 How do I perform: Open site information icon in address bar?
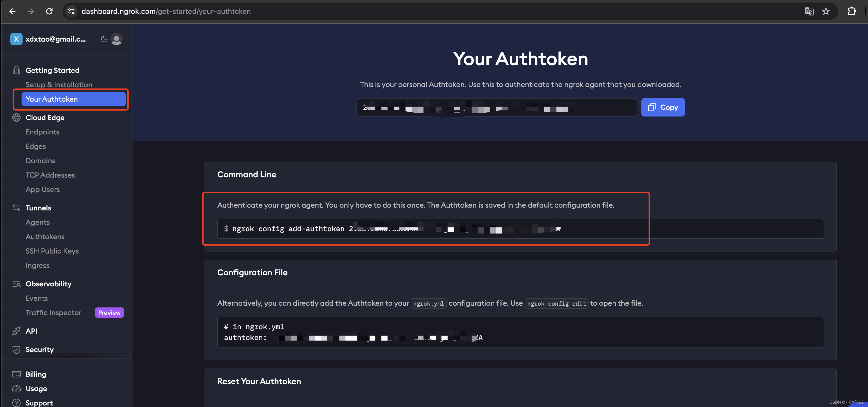[x=71, y=11]
